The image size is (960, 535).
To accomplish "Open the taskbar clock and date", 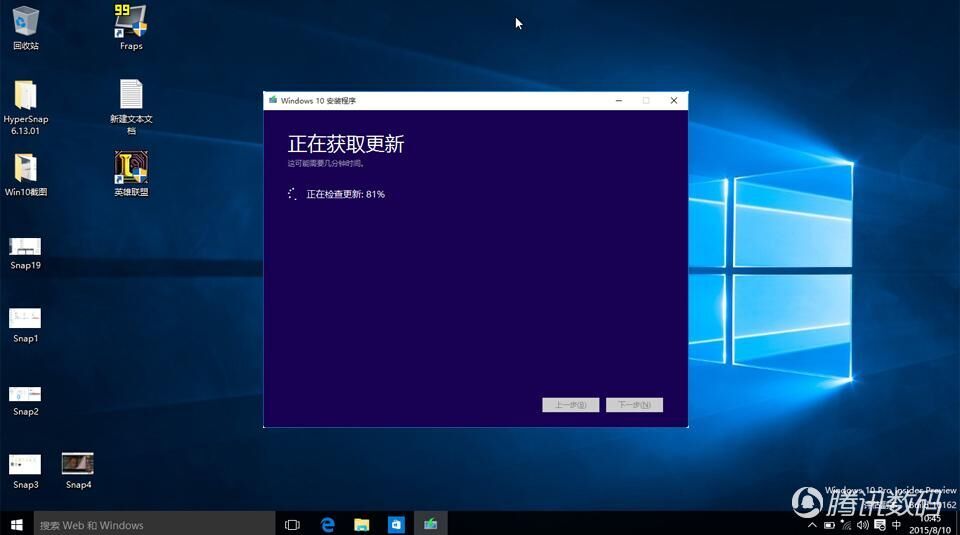I will pos(930,524).
